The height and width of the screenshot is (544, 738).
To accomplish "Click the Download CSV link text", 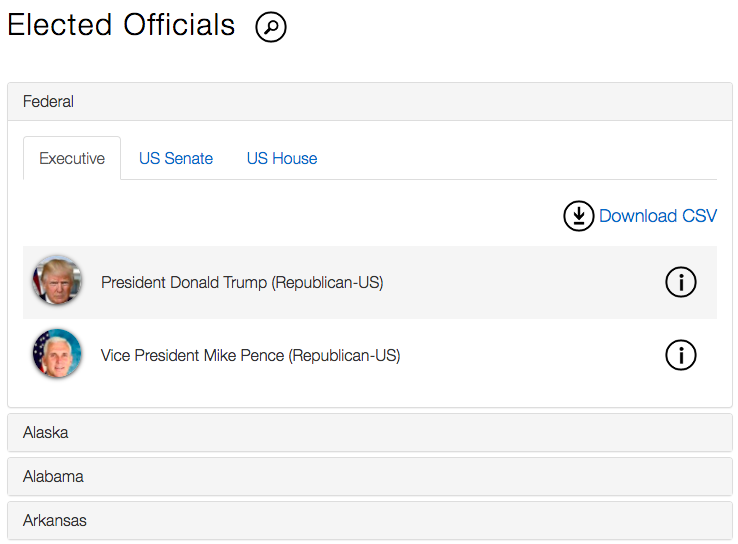I will point(658,216).
